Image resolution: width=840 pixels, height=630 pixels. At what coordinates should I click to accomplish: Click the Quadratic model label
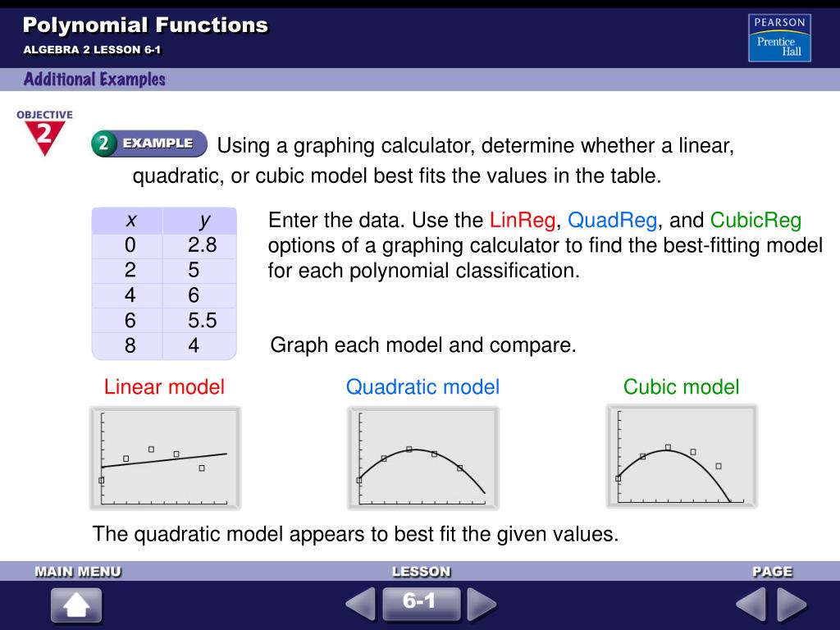422,386
